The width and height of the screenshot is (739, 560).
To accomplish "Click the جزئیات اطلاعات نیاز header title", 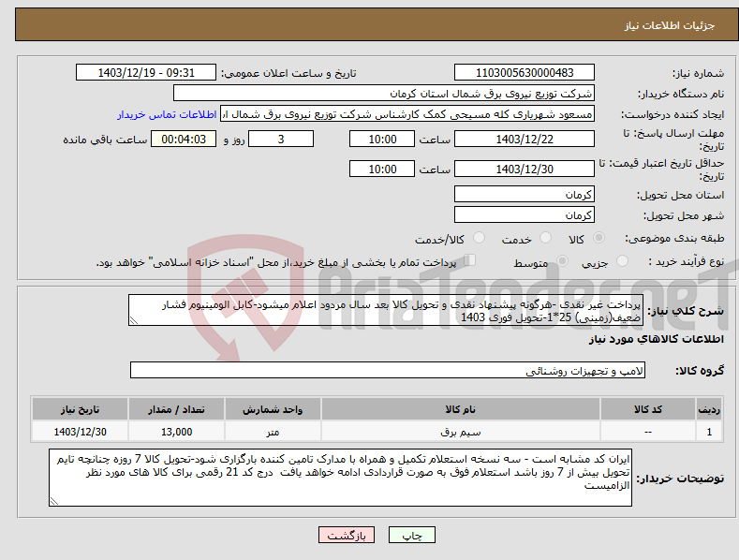I will 670,25.
